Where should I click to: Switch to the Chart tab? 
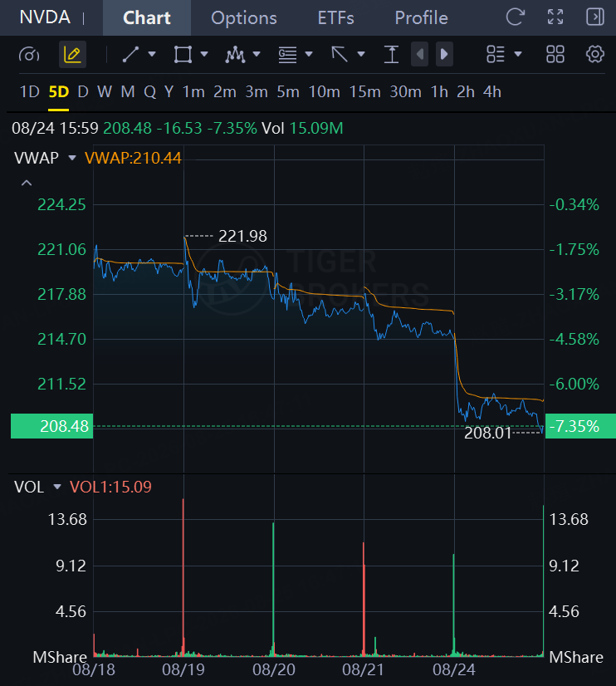click(x=146, y=18)
